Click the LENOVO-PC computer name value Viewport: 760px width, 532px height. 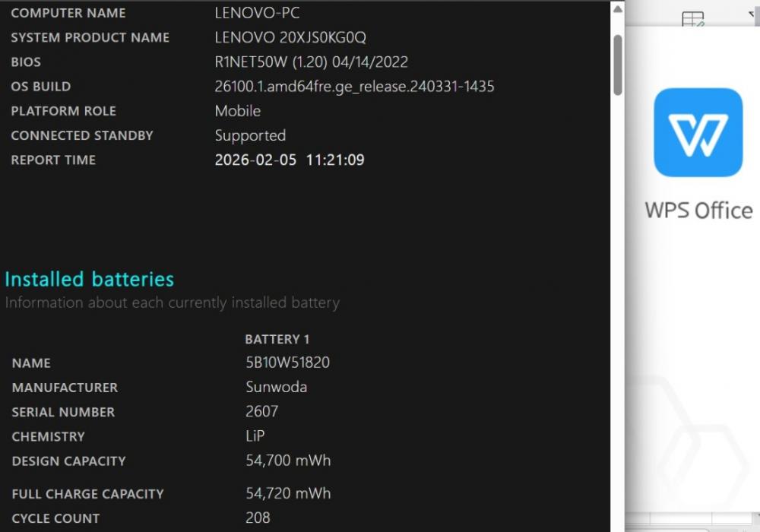tap(258, 13)
